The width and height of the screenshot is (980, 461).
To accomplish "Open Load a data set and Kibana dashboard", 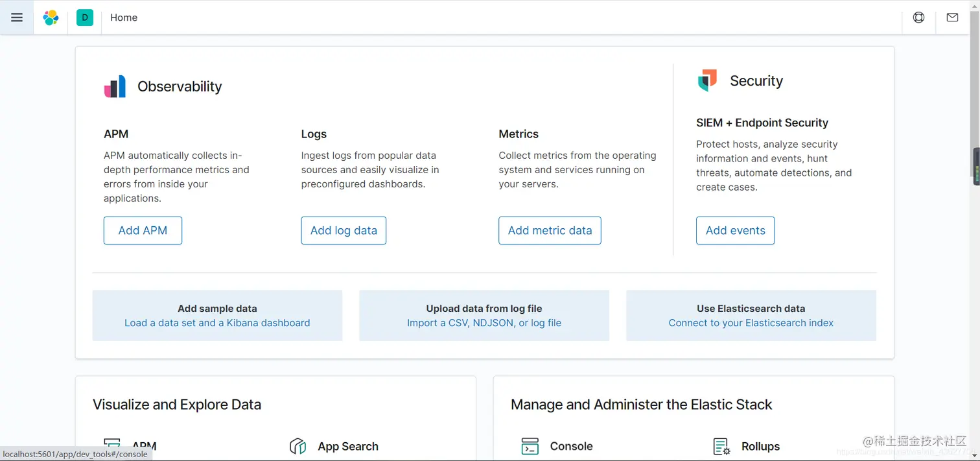I will pyautogui.click(x=217, y=323).
